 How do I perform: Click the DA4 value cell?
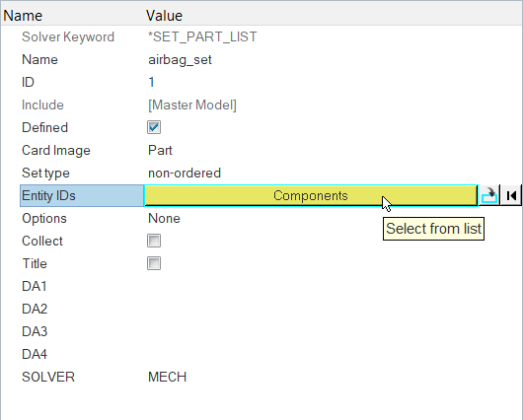tap(334, 354)
